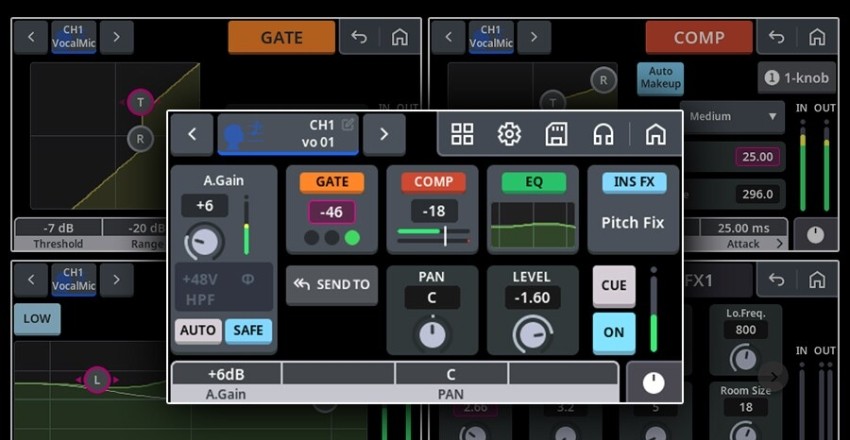Open the EQ module tab

coord(533,182)
